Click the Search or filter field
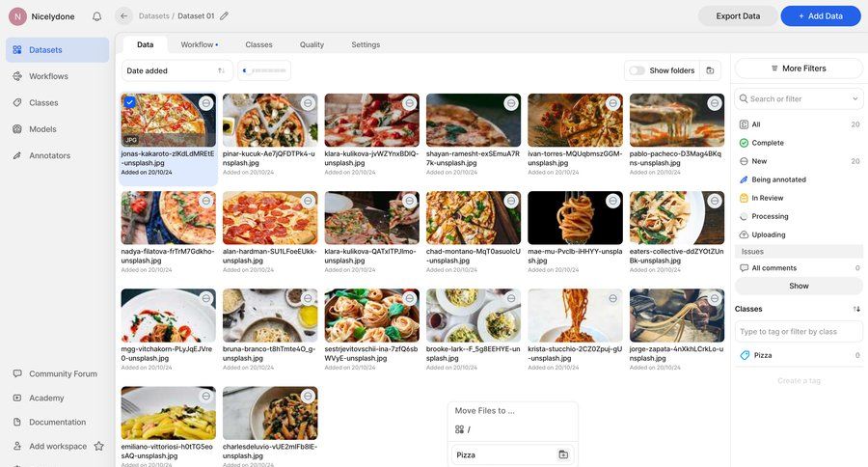868x467 pixels. 799,98
